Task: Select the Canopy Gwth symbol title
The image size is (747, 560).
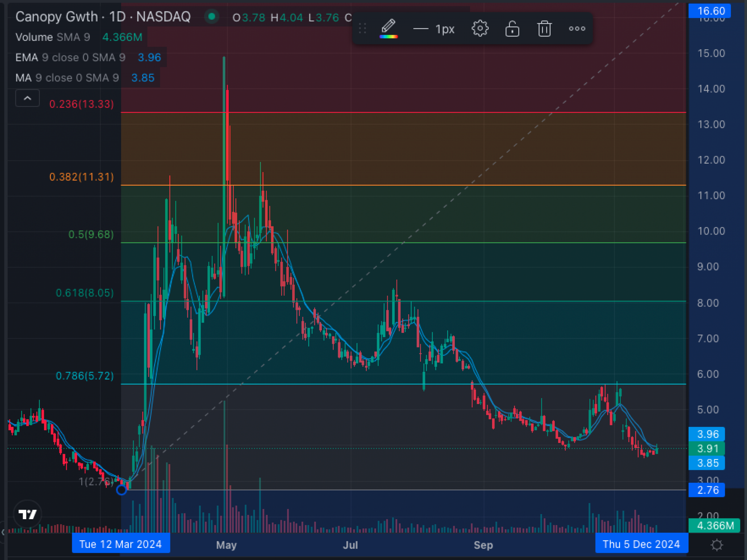Action: pos(103,17)
